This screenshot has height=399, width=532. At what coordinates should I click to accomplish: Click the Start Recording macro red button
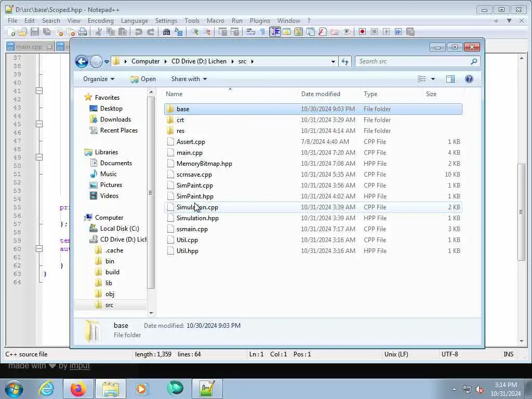click(362, 32)
